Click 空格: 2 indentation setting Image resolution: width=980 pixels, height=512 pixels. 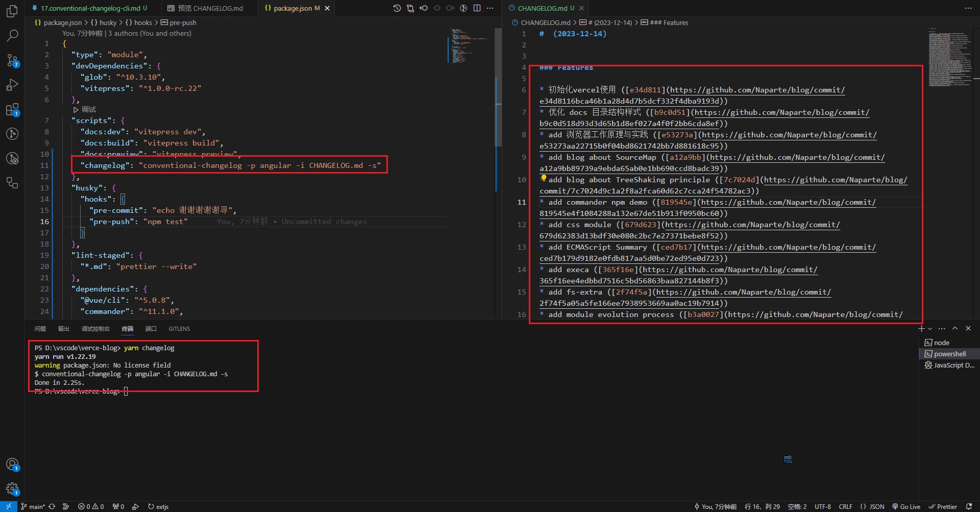pyautogui.click(x=797, y=506)
